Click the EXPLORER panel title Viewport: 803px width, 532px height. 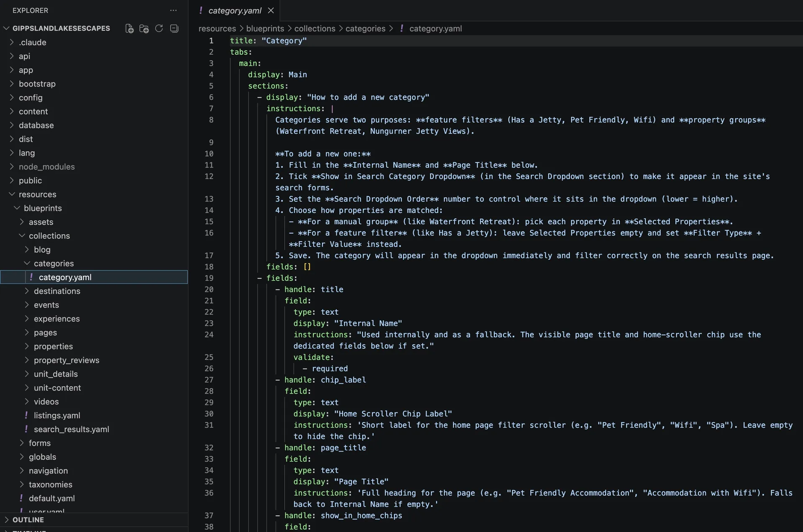point(30,10)
